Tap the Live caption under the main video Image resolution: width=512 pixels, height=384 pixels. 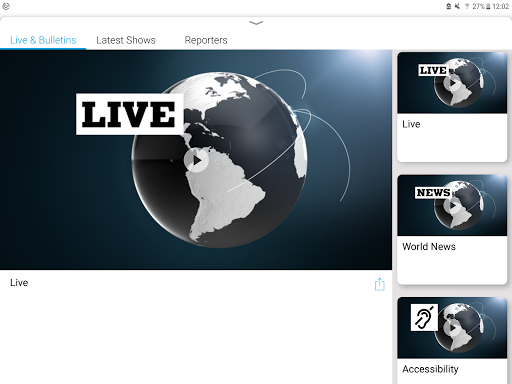19,283
